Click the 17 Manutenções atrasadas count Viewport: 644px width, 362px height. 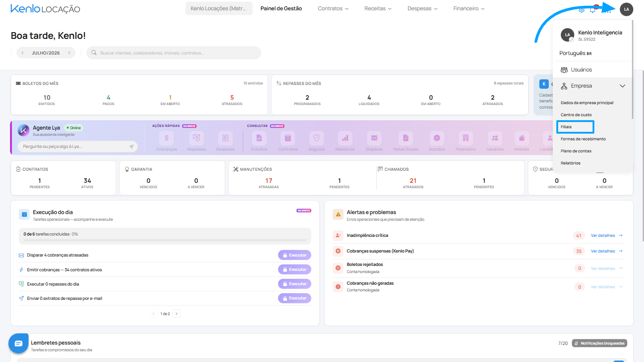click(x=268, y=181)
